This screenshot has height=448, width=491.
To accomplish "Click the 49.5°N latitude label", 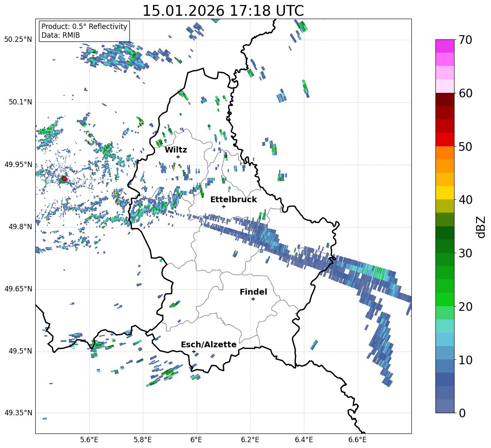I will point(20,351).
